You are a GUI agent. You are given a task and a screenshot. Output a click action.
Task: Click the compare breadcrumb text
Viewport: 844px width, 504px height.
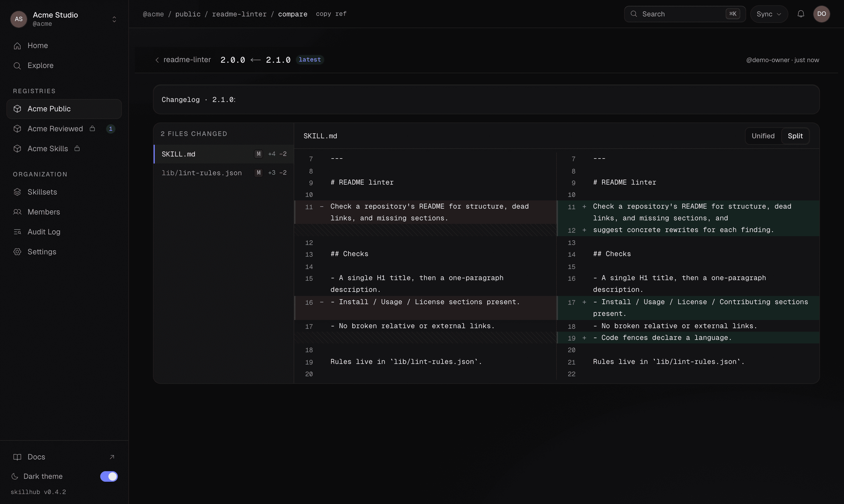(292, 14)
